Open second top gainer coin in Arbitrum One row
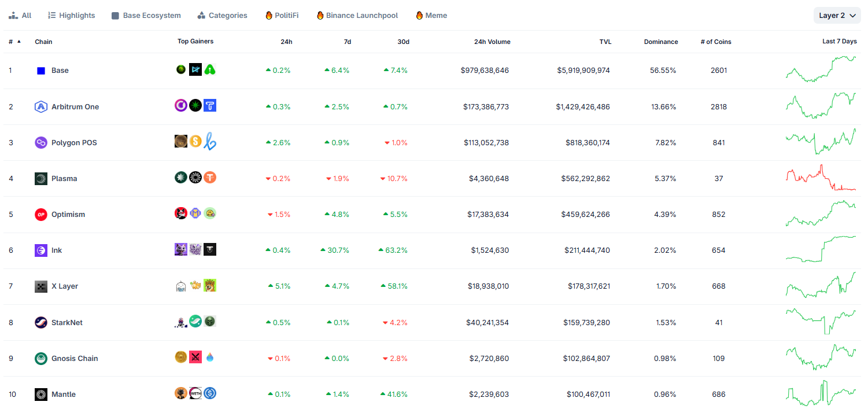The width and height of the screenshot is (868, 409). (x=195, y=105)
